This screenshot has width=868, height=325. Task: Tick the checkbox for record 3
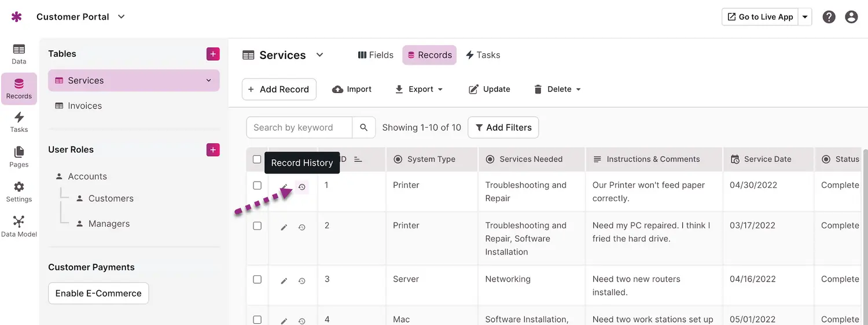(258, 279)
